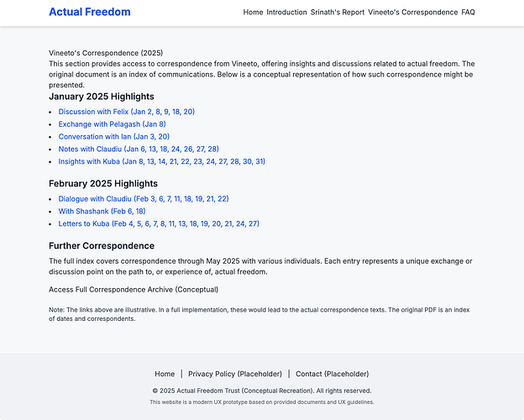Open the Home navigation item
The image size is (524, 420).
click(253, 13)
